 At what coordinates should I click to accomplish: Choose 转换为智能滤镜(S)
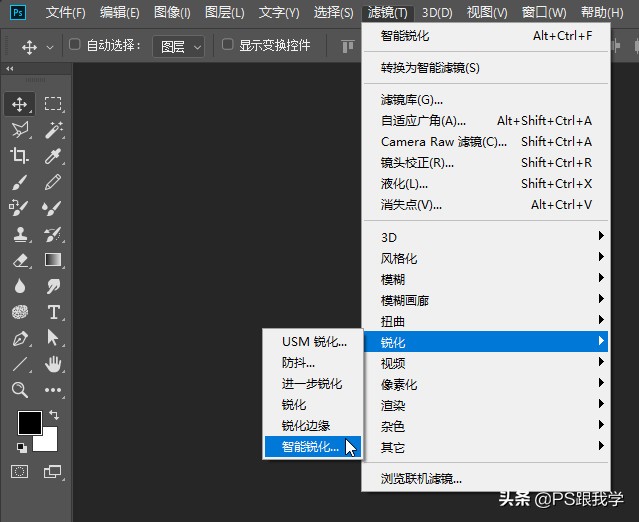tap(486, 68)
